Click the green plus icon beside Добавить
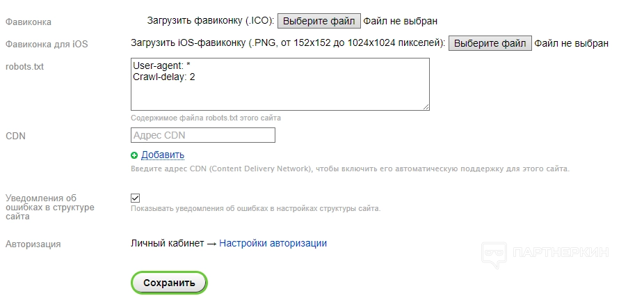 (x=134, y=155)
